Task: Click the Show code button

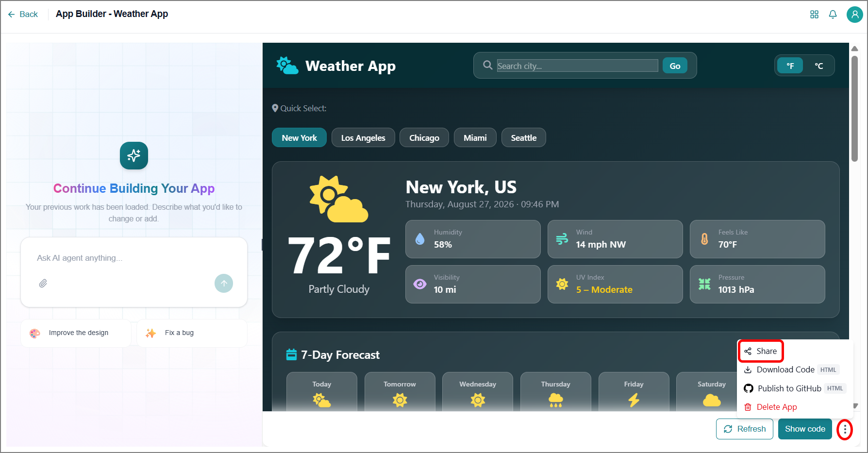Action: 805,429
